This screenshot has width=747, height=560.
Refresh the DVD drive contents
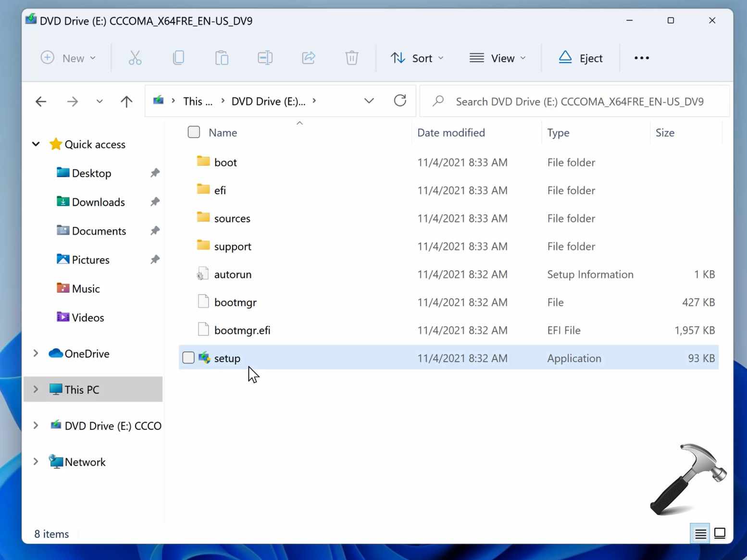(400, 101)
